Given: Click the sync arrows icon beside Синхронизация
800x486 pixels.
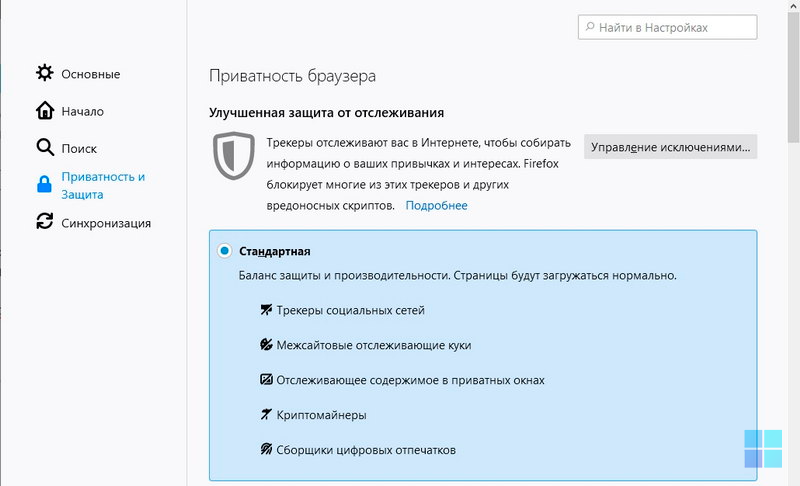Looking at the screenshot, I should pyautogui.click(x=45, y=222).
